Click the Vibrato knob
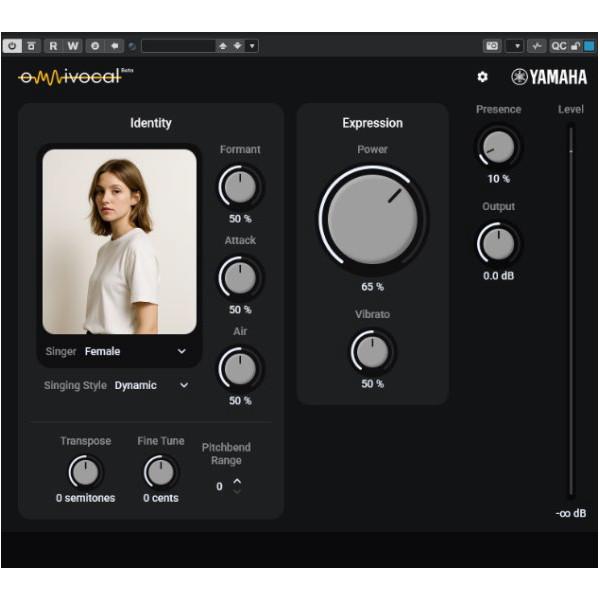The width and height of the screenshot is (600, 600). (x=372, y=352)
